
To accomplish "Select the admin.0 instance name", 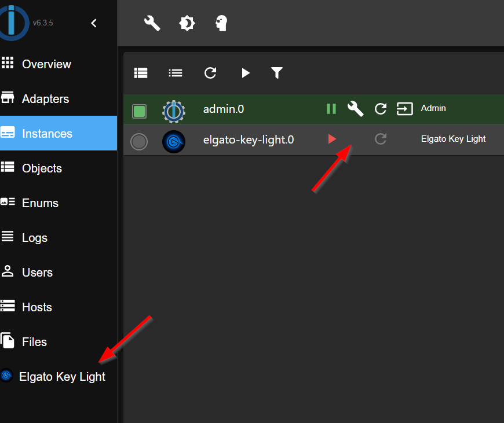I will click(224, 109).
